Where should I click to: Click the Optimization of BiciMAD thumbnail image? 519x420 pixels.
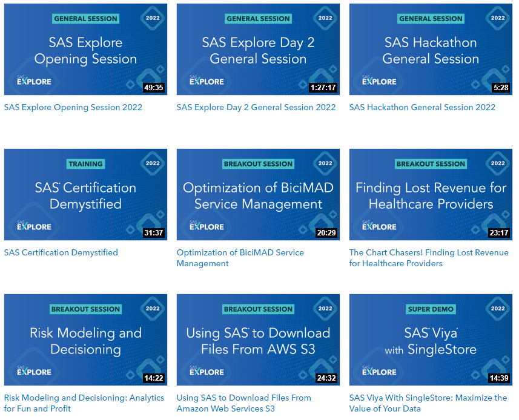coord(258,195)
